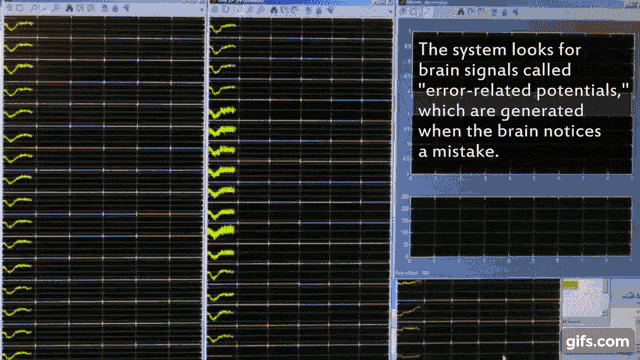Image resolution: width=640 pixels, height=360 pixels.
Task: Click the binoculars icon in the middle signal window toolbar
Action: pyautogui.click(x=274, y=9)
